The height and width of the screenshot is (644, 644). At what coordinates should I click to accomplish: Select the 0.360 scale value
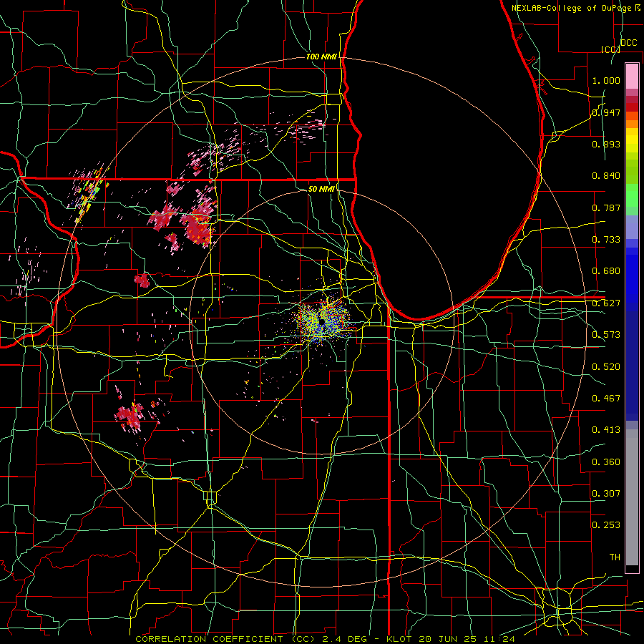pos(606,462)
